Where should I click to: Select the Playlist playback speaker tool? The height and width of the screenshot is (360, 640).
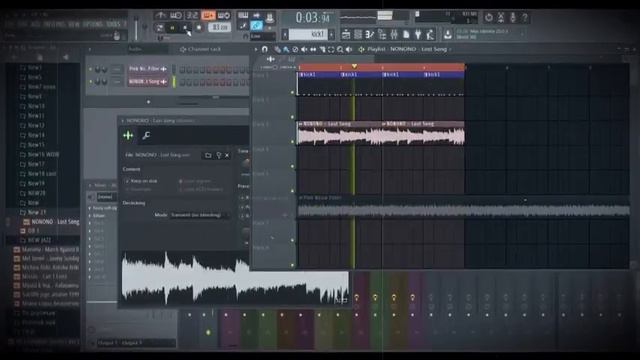(x=349, y=49)
